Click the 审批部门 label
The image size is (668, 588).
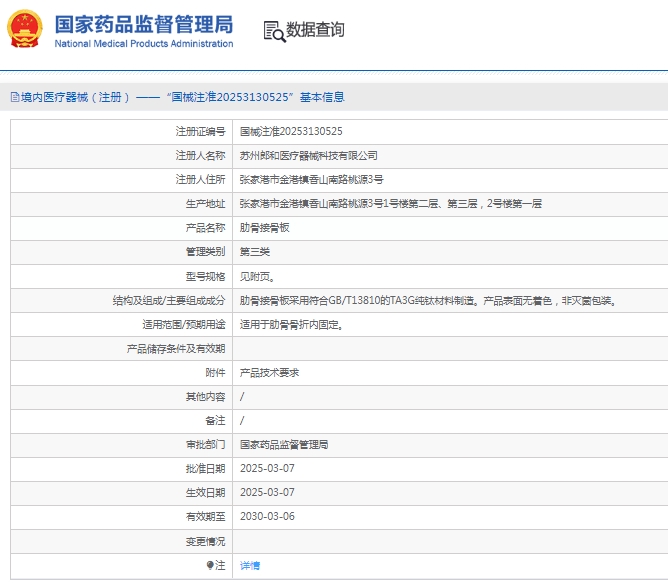(205, 444)
